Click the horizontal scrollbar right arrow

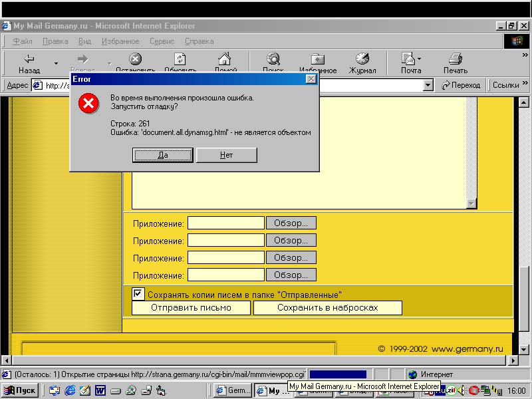(x=512, y=360)
